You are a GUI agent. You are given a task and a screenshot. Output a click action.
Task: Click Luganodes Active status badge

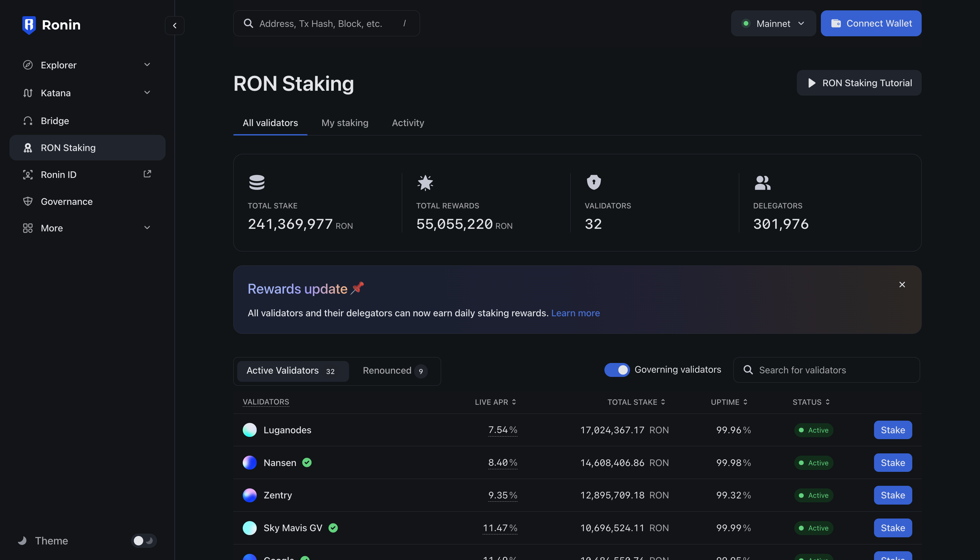coord(813,430)
